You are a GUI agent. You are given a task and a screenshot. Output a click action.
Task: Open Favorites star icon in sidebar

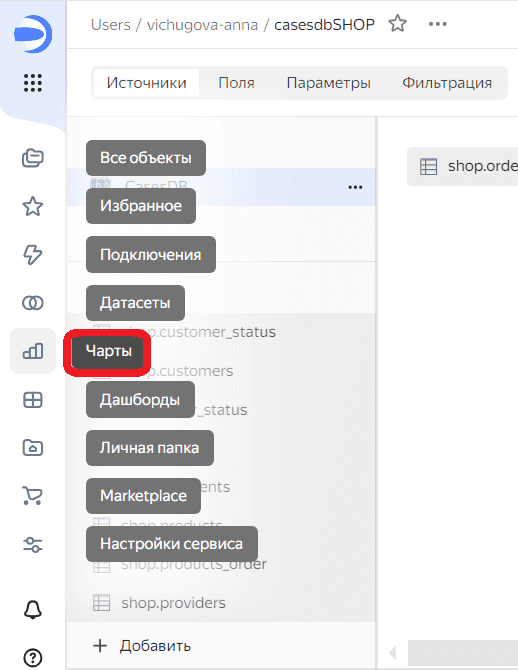click(x=33, y=206)
